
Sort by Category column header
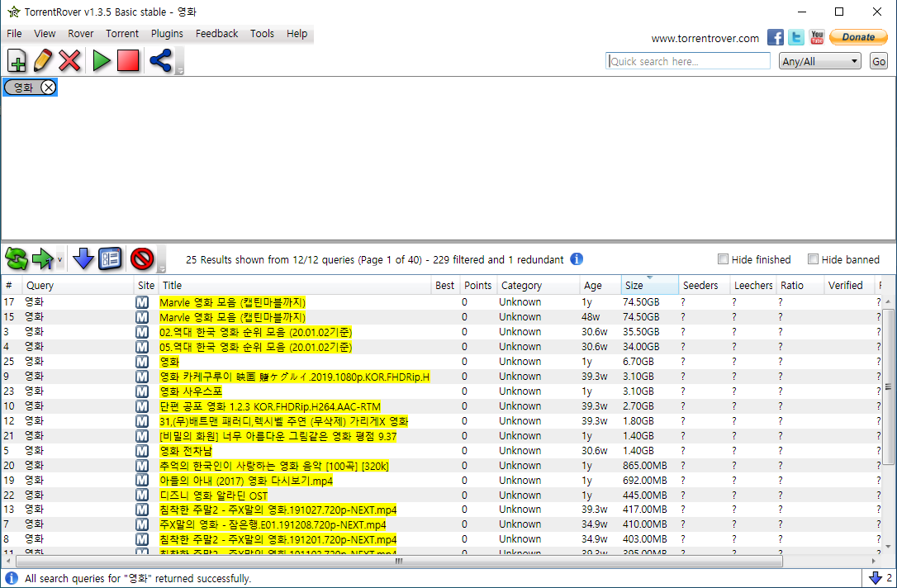pyautogui.click(x=538, y=285)
